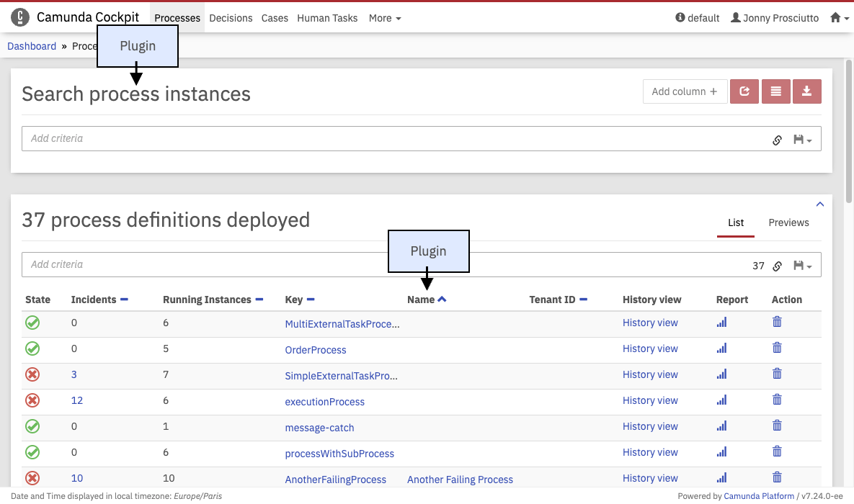The image size is (854, 504).
Task: Copy link icon in process definitions search bar
Action: point(777,266)
